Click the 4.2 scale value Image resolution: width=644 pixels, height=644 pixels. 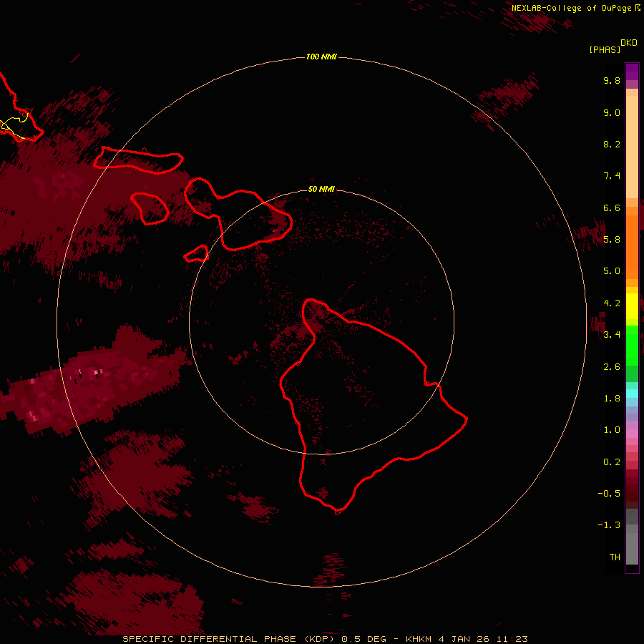[612, 303]
